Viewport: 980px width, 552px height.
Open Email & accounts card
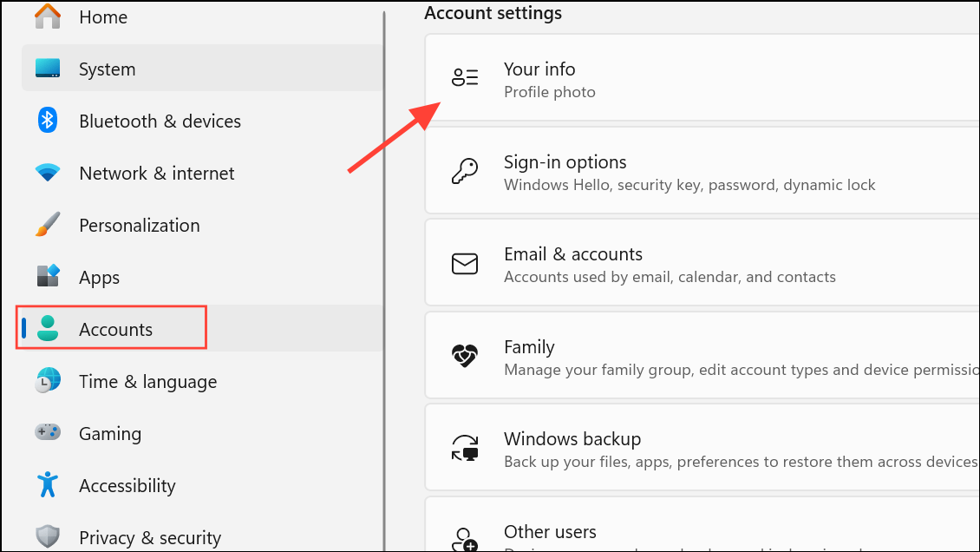tap(702, 263)
